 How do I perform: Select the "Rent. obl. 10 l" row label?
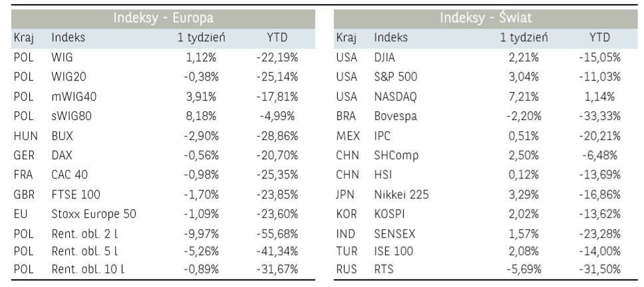[88, 269]
